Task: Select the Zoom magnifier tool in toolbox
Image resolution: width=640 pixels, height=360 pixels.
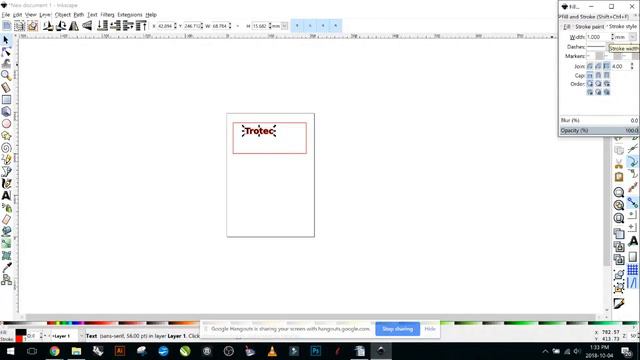Action: click(6, 76)
